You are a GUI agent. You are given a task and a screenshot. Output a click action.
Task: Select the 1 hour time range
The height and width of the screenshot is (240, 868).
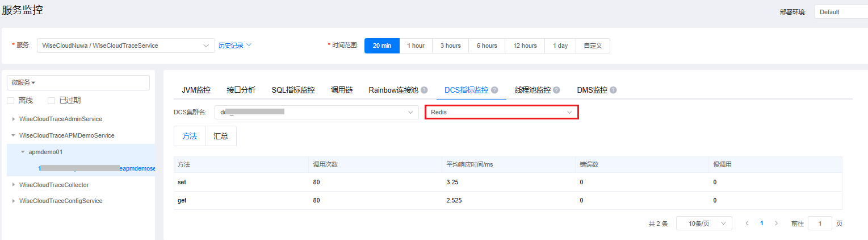pos(416,46)
